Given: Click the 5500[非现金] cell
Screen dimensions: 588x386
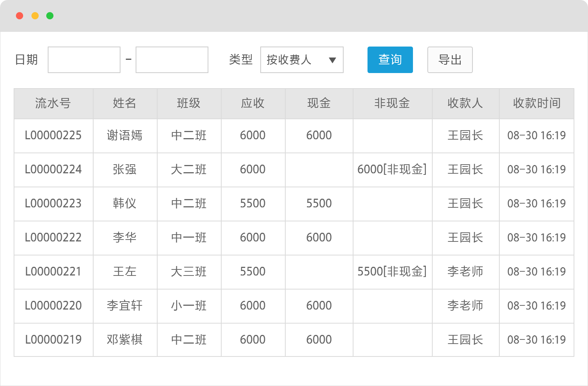Looking at the screenshot, I should coord(392,272).
